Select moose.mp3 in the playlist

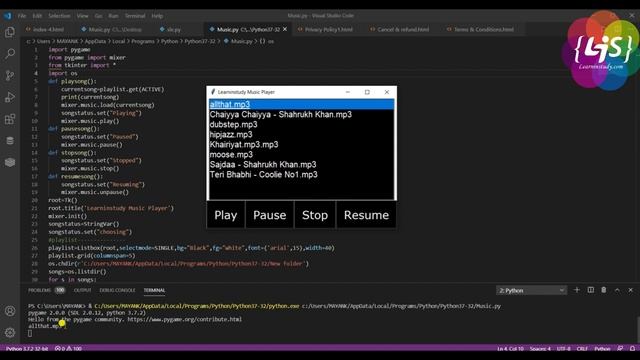(301, 155)
